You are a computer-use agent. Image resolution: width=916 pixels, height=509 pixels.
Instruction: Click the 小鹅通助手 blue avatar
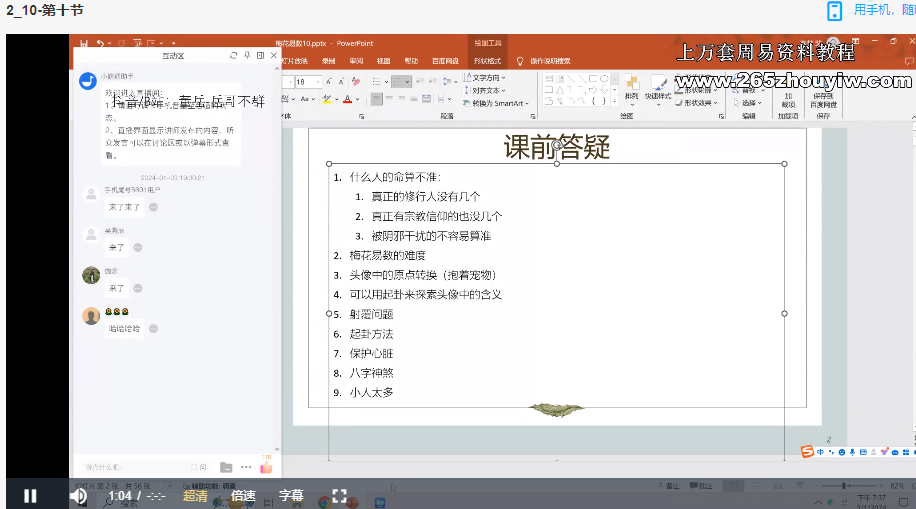88,81
